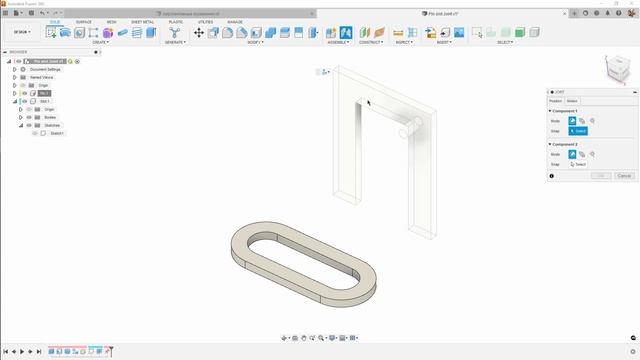Image resolution: width=640 pixels, height=360 pixels.
Task: Click the Thread tool icon
Action: (137, 33)
